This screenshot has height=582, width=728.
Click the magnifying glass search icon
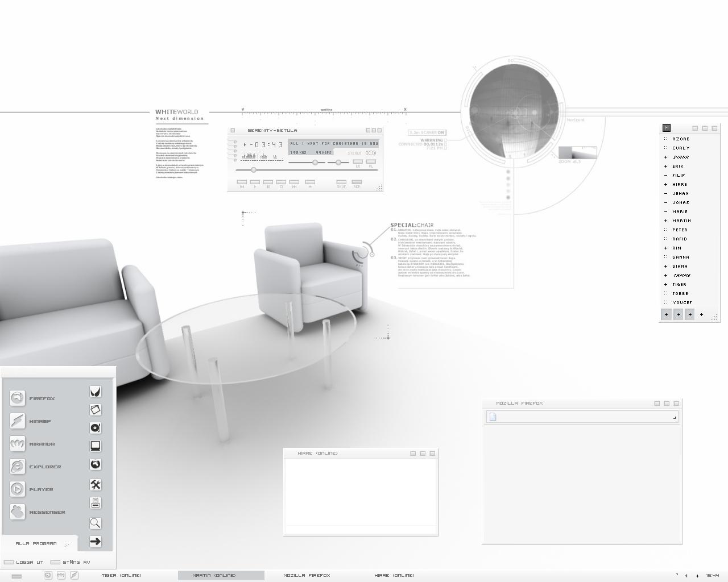pos(96,523)
